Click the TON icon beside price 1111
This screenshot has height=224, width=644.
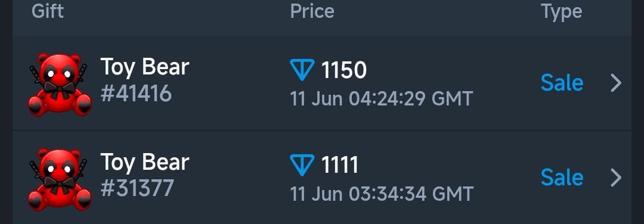tap(302, 165)
